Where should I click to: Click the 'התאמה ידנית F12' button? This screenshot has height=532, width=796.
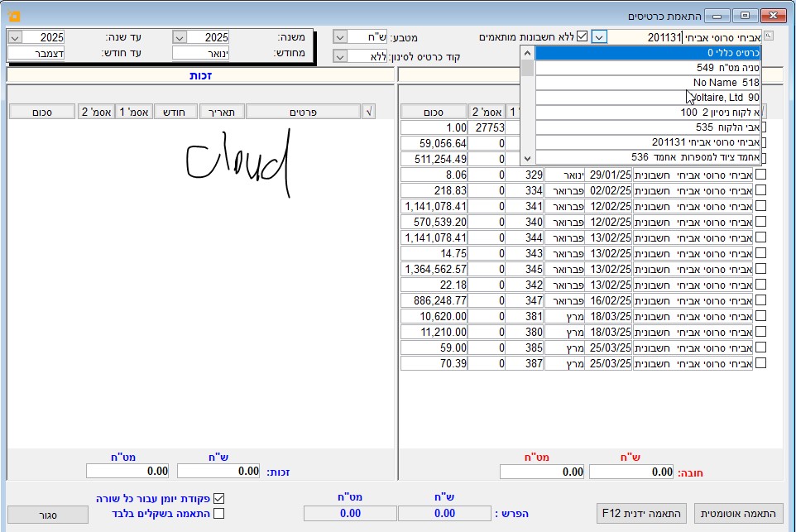coord(642,514)
